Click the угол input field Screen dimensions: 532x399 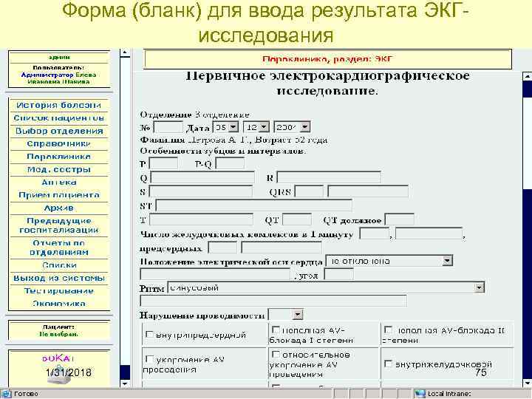[x=338, y=274]
